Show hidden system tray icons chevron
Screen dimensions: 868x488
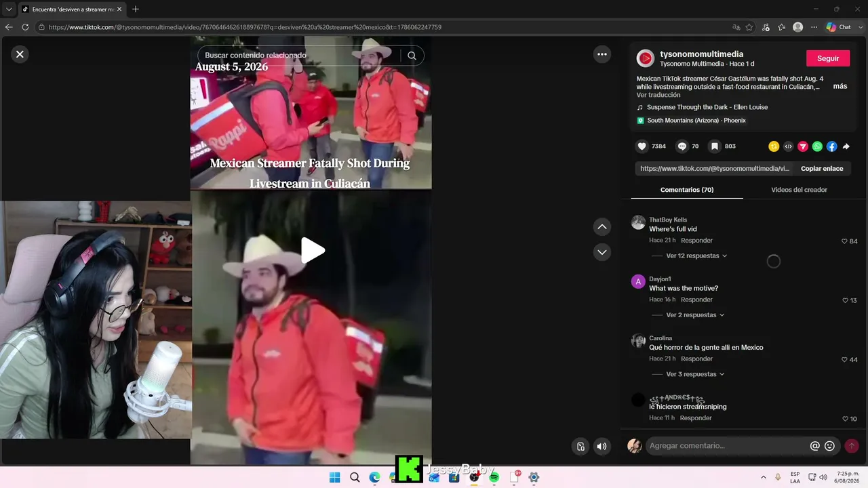point(764,477)
